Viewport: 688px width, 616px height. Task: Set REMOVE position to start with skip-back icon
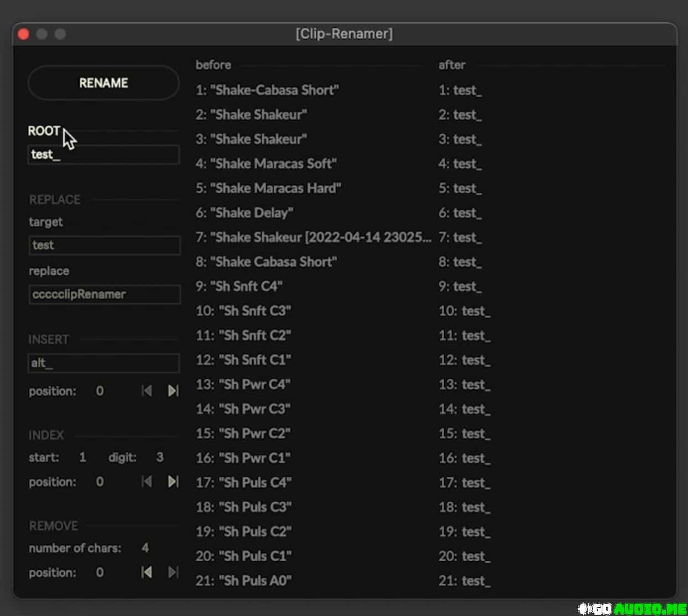point(147,572)
